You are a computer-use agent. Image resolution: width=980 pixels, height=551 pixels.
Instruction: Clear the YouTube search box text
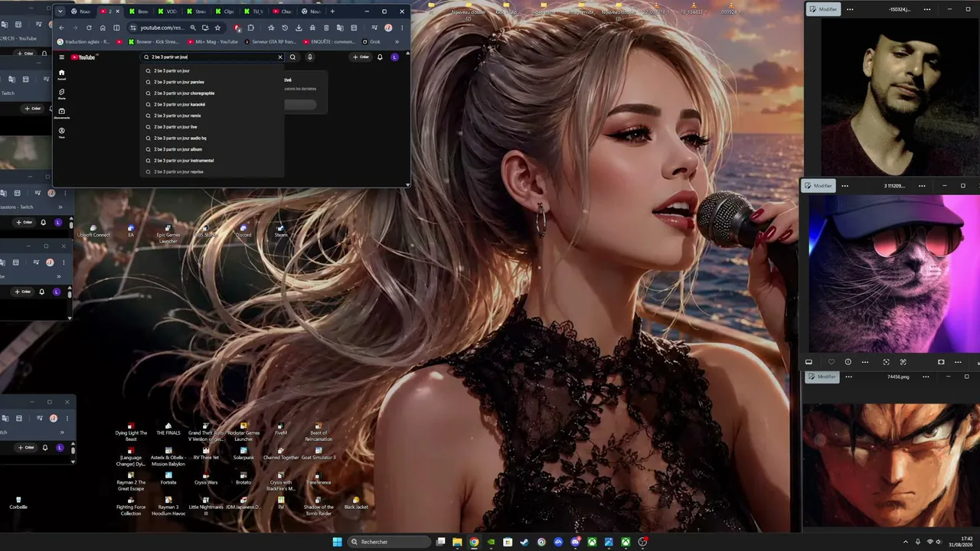279,57
